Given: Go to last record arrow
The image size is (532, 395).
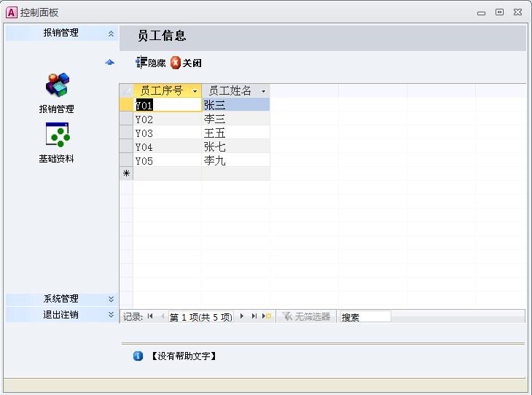Looking at the screenshot, I should coord(254,316).
